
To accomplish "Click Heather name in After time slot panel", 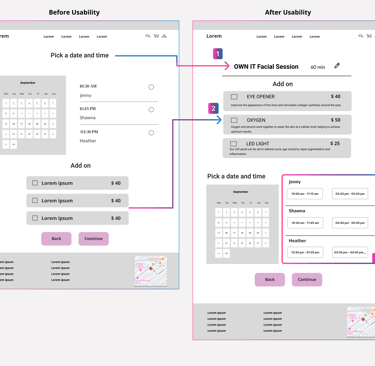I will click(x=297, y=241).
